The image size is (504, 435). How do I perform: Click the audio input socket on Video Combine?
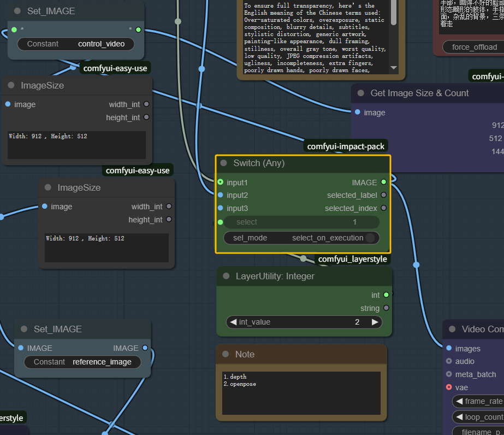(x=449, y=361)
